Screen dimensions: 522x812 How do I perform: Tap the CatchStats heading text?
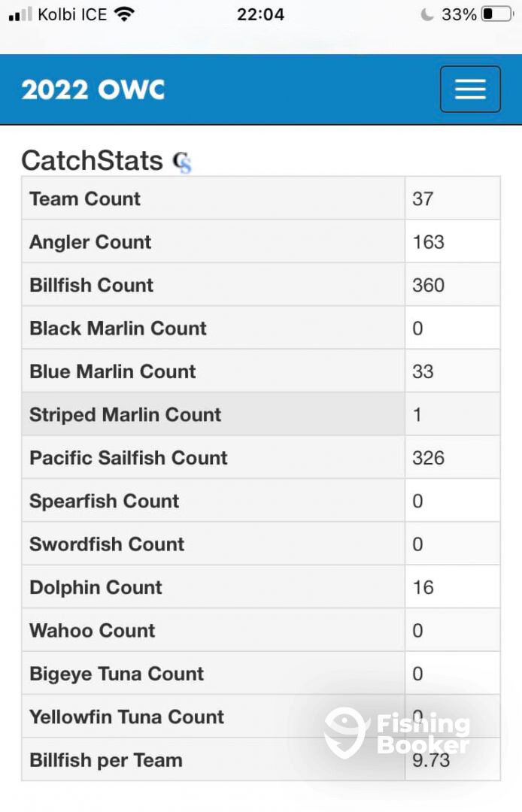pyautogui.click(x=92, y=161)
